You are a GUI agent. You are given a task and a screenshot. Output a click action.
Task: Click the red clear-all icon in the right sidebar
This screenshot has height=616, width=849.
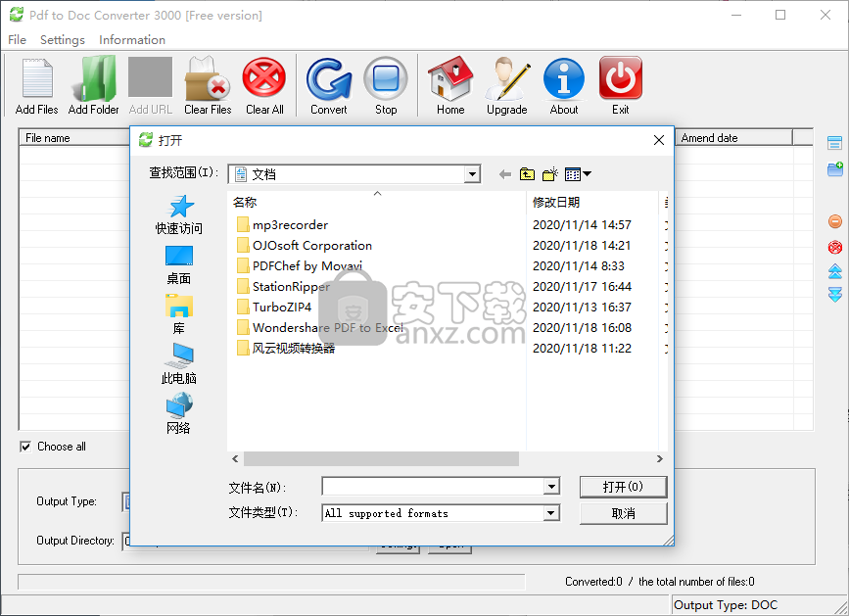[x=835, y=248]
